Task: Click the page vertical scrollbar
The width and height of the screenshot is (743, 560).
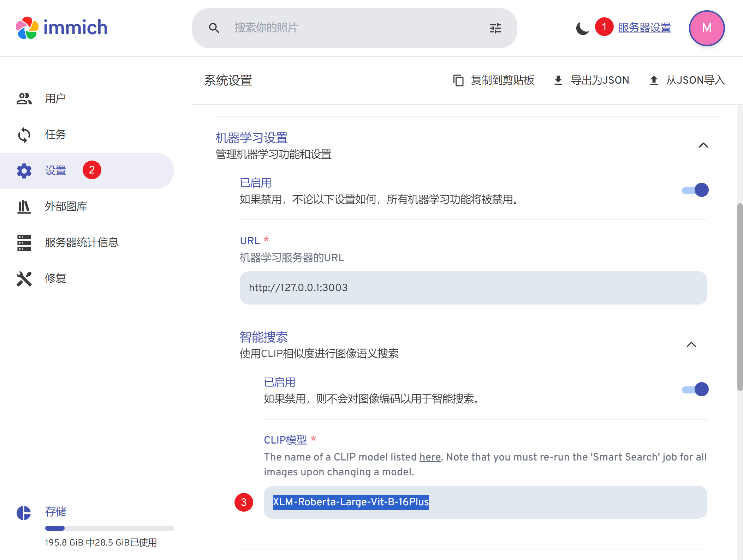Action: point(740,297)
